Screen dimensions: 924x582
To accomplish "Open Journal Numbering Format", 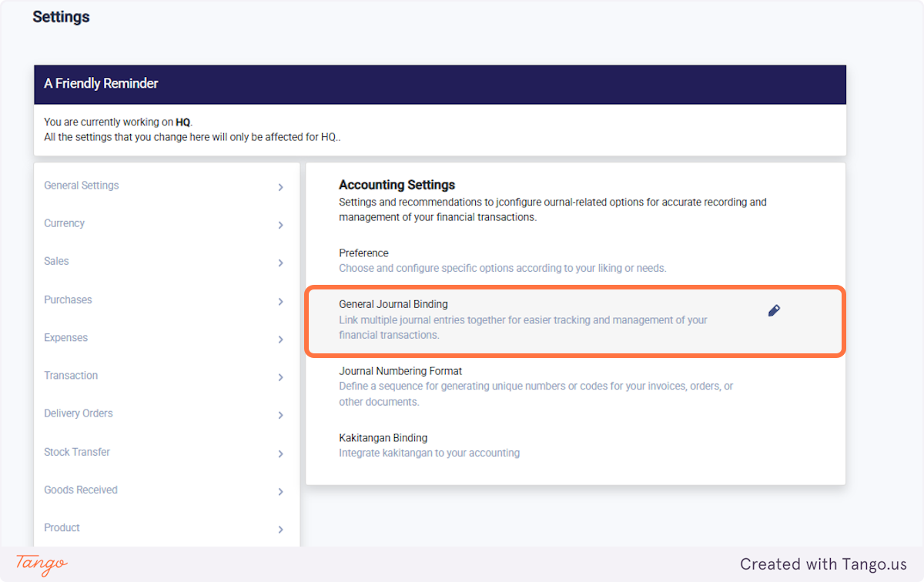I will tap(400, 371).
